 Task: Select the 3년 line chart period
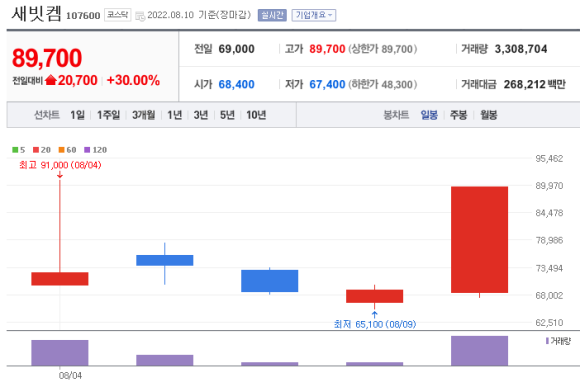point(201,115)
